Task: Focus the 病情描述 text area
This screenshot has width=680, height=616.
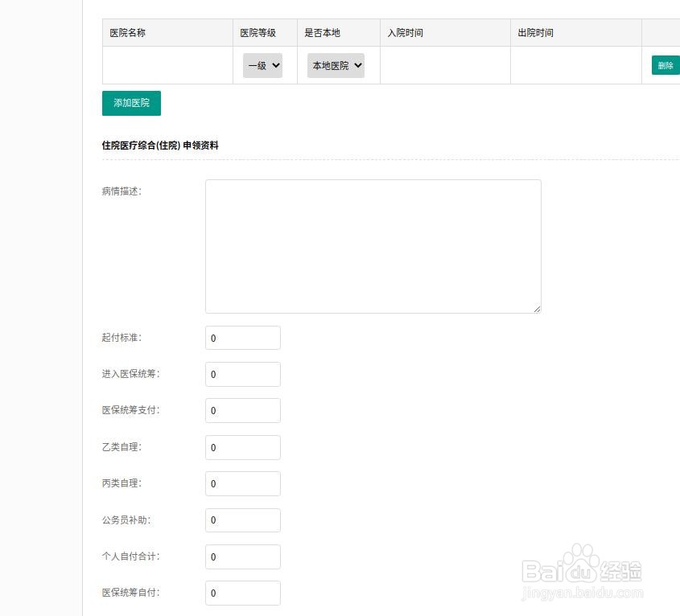Action: coord(373,246)
